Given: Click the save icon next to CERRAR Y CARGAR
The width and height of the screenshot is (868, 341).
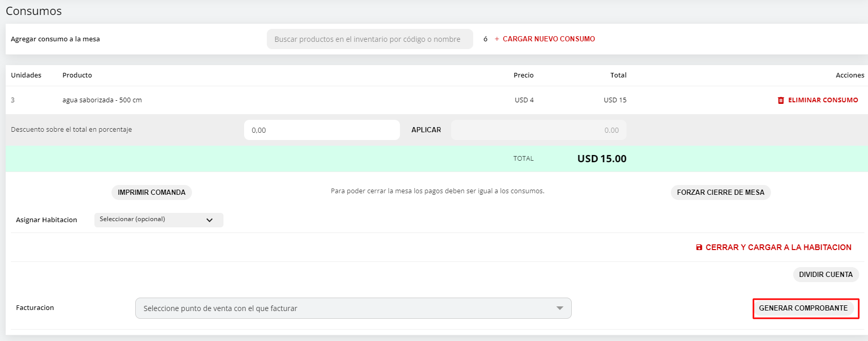Looking at the screenshot, I should pyautogui.click(x=699, y=247).
